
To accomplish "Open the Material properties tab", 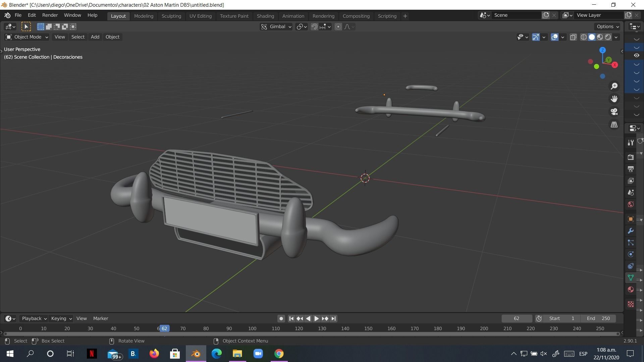I will coord(631,290).
